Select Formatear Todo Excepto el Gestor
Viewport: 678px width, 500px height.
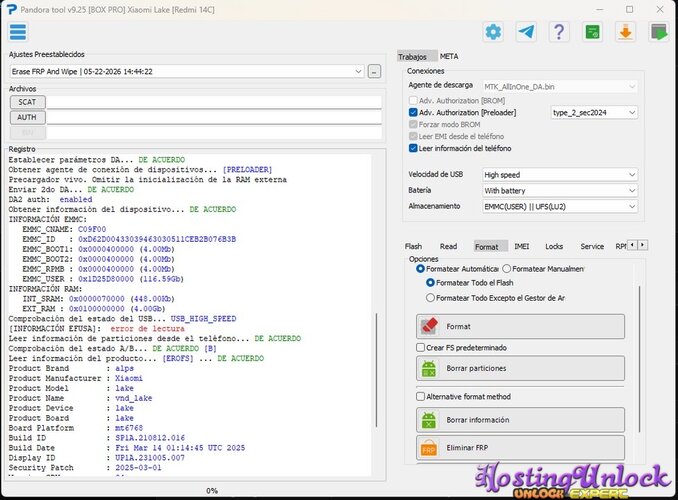(x=430, y=298)
